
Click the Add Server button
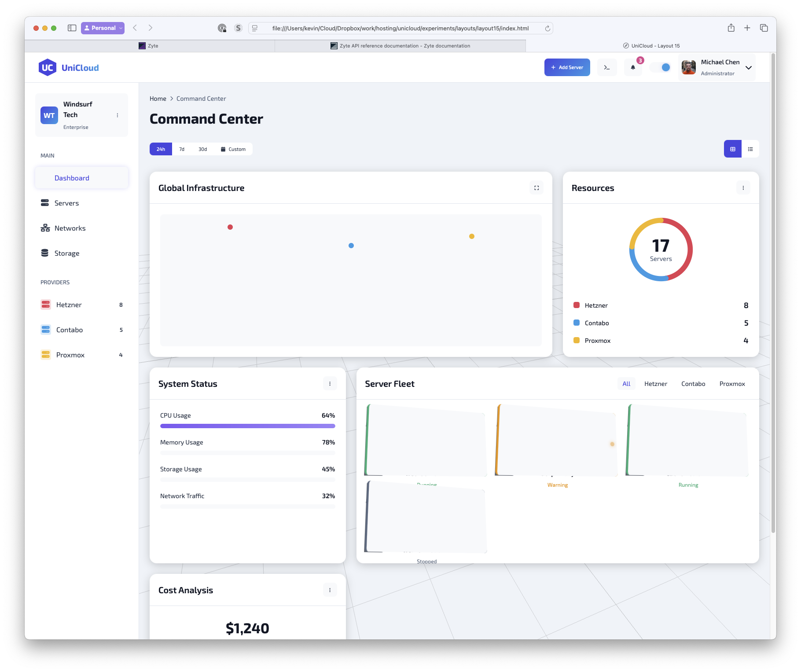[x=567, y=67]
